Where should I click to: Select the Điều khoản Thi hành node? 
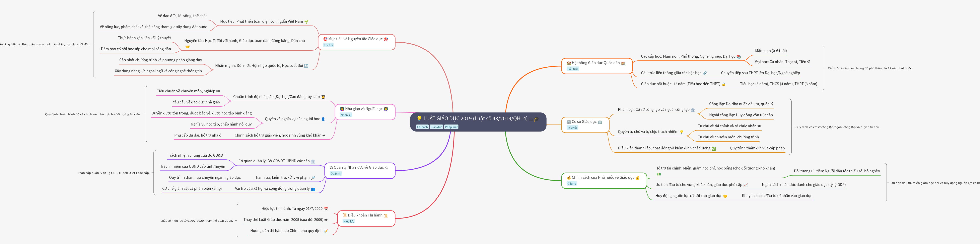tap(365, 215)
